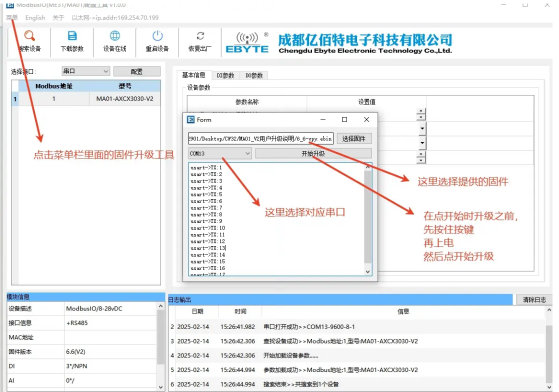Expand the 串口 interface dropdown
Image resolution: width=559 pixels, height=392 pixels.
click(x=86, y=71)
